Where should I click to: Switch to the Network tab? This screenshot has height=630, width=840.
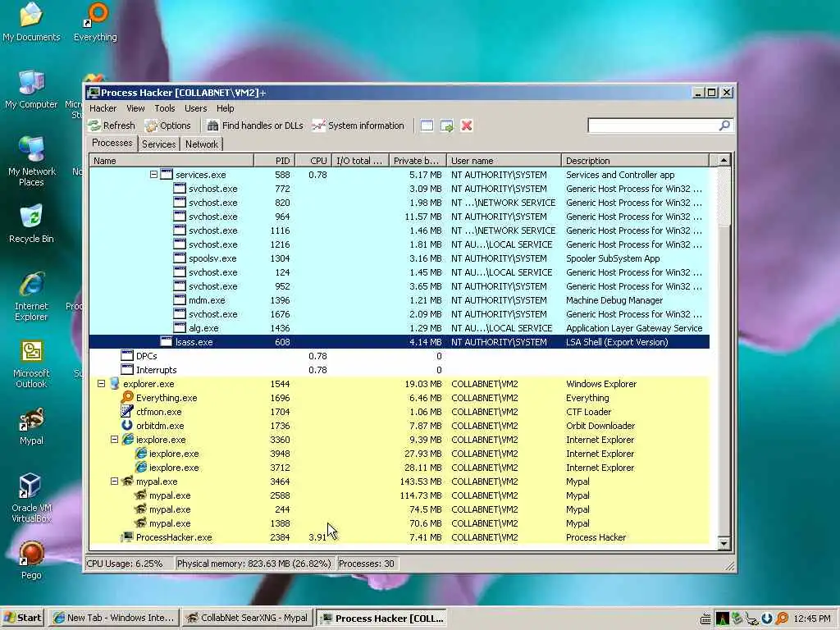coord(202,144)
